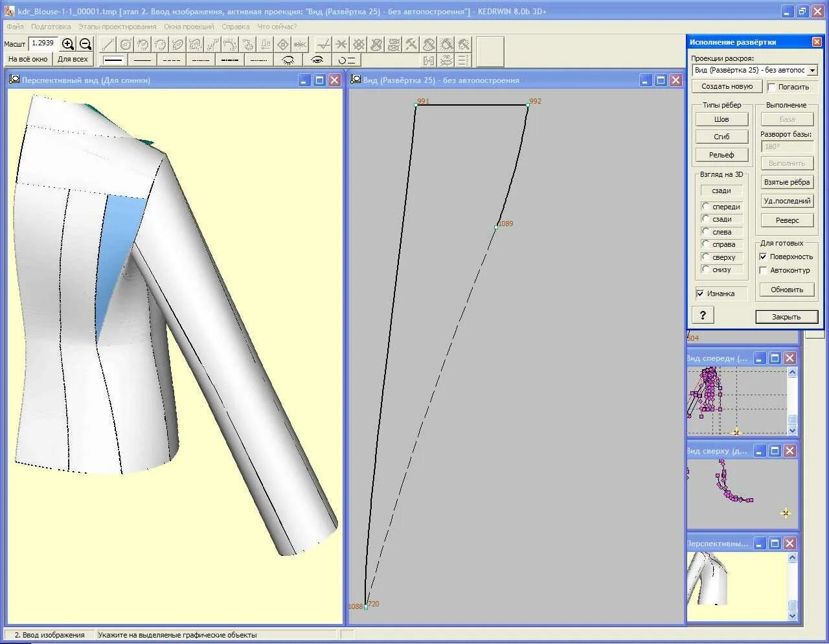This screenshot has width=829, height=644.
Task: Click node 991 at pattern top-left
Action: pos(416,104)
